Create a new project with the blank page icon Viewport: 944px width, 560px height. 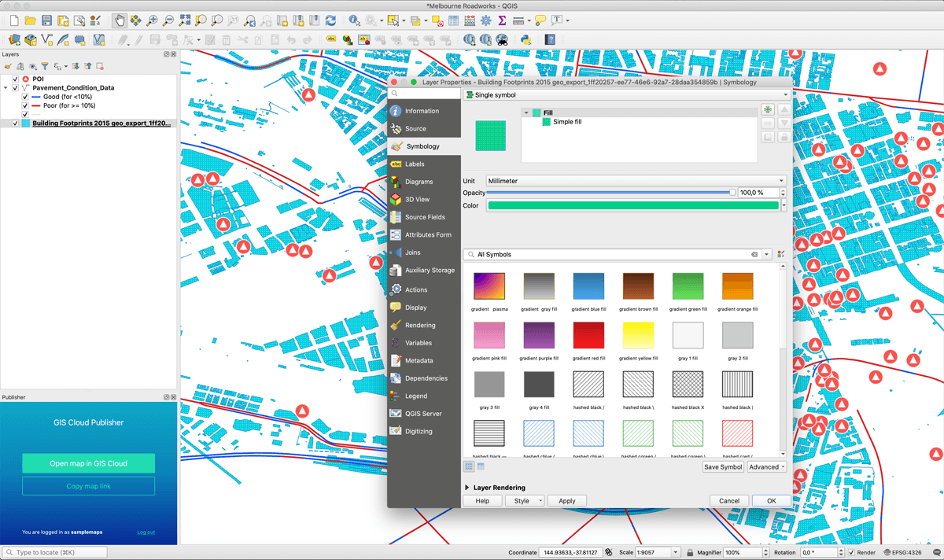tap(13, 20)
